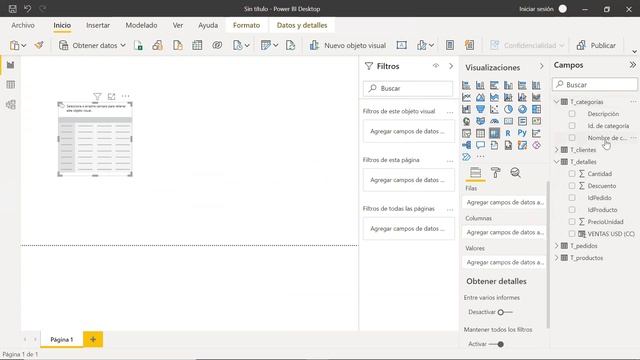Viewport: 640px width, 360px height.
Task: Open the Fields tab in Visualizations pane
Action: [x=476, y=173]
